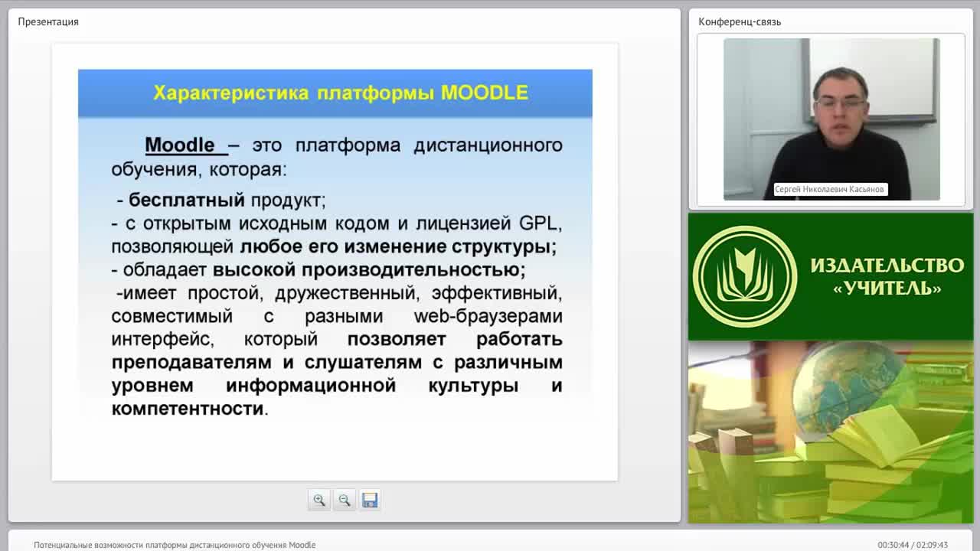Click the phrase высокой производительностью
Screen dimensions: 980x551
tap(367, 270)
